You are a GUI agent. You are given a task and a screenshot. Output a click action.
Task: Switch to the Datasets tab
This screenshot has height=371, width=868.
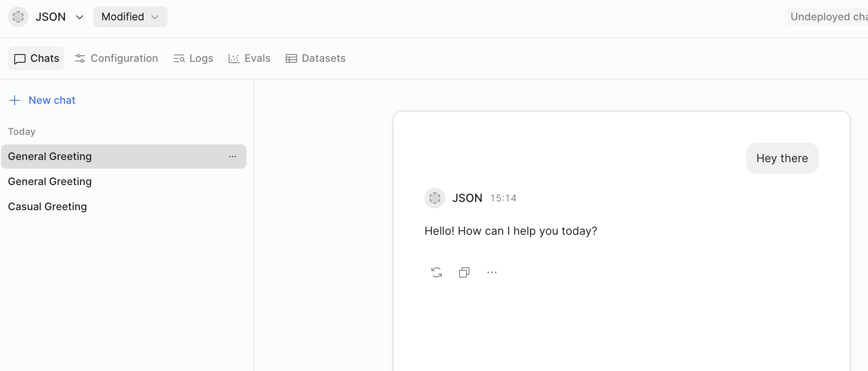(x=316, y=58)
